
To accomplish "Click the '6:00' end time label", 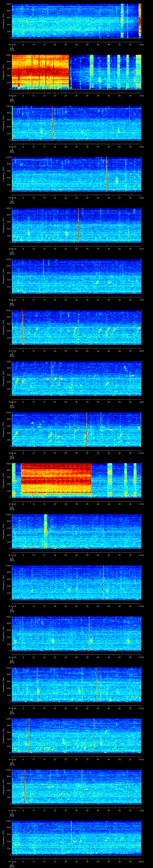I will 141,249.
